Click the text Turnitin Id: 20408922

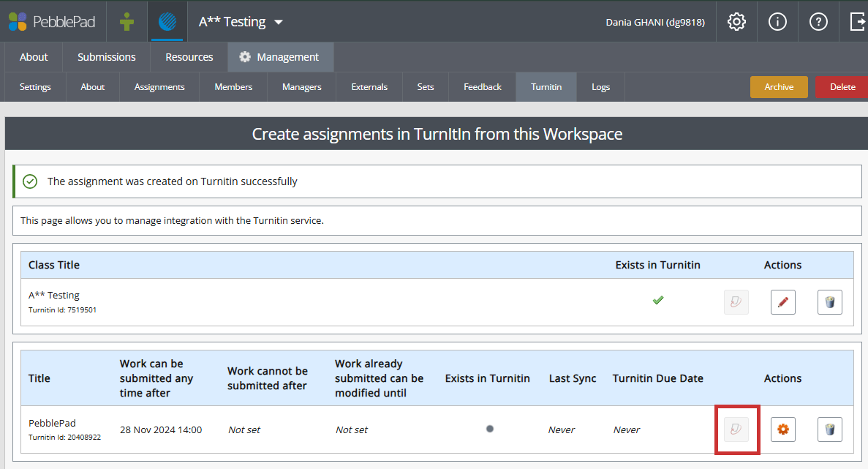click(x=65, y=438)
